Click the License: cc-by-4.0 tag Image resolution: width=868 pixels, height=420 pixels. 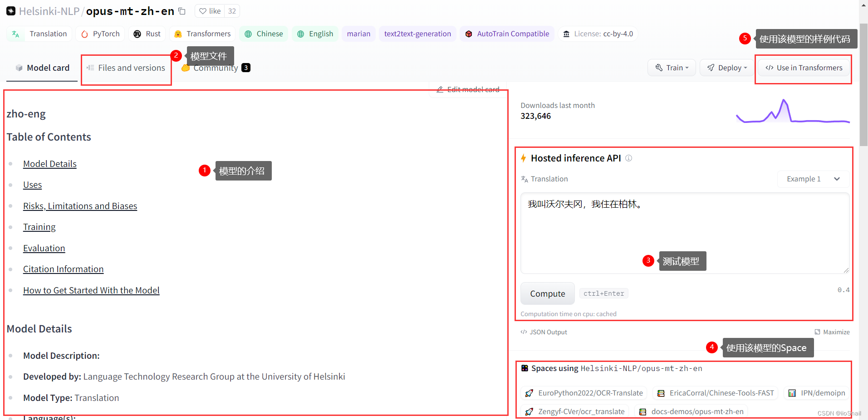598,34
